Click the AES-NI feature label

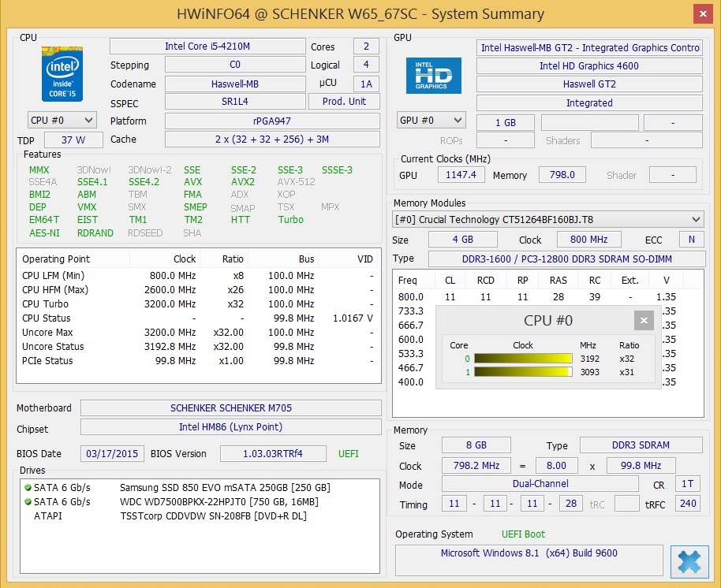[44, 233]
